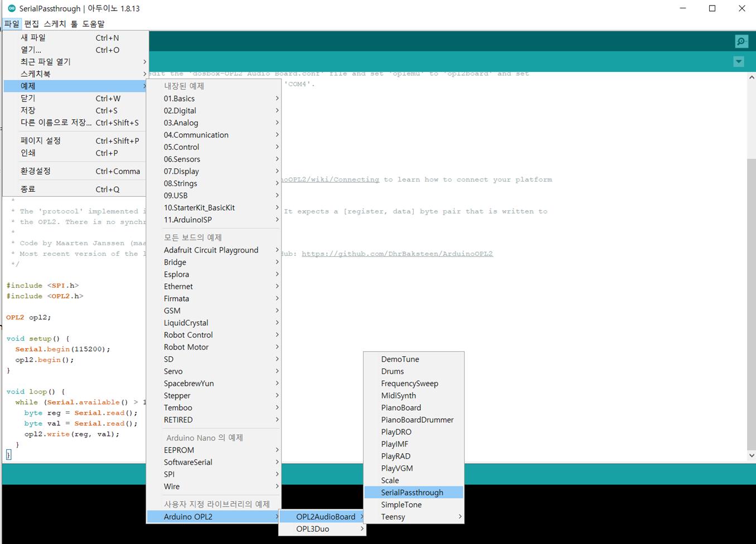The image size is (756, 544).
Task: Open the SimpleTone example
Action: pyautogui.click(x=414, y=504)
